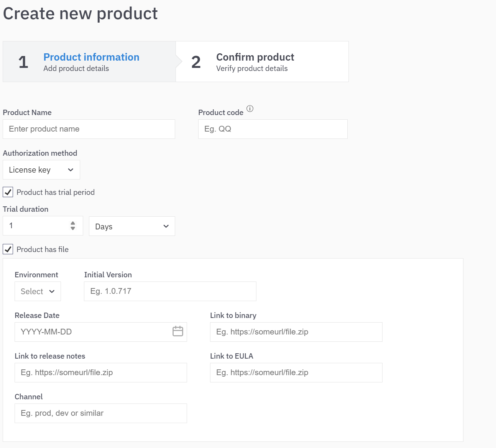Click the Trial duration number field
The image size is (496, 448).
(x=36, y=226)
